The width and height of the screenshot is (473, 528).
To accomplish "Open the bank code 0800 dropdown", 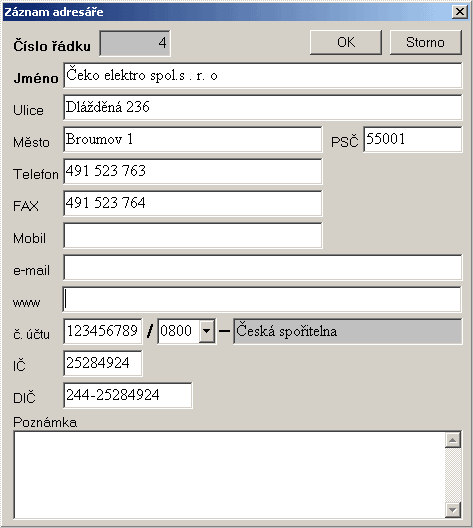I will [207, 331].
